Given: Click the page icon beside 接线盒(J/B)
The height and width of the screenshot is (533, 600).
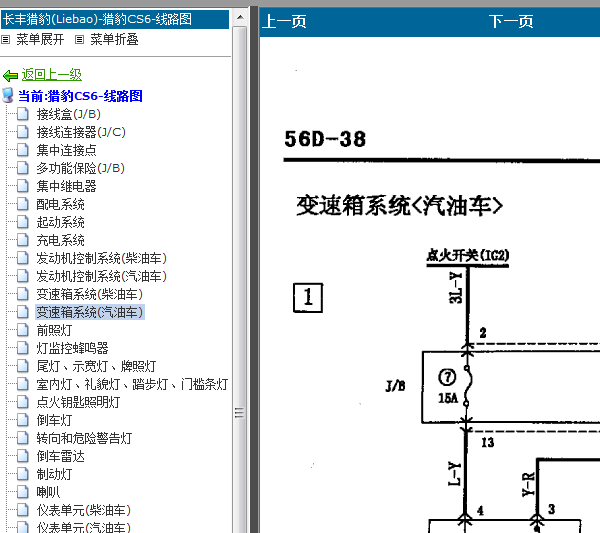Looking at the screenshot, I should coord(23,114).
